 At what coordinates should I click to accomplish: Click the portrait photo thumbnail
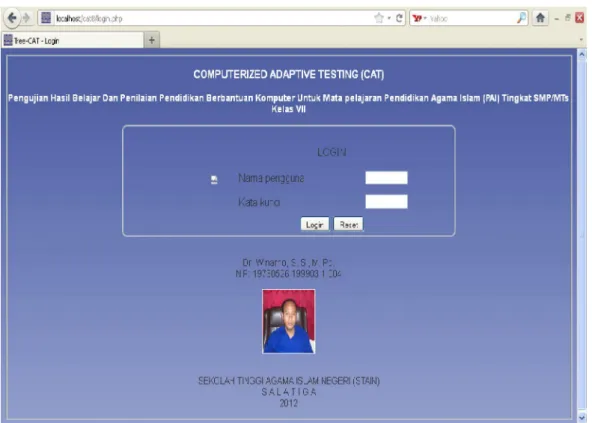[x=288, y=321]
